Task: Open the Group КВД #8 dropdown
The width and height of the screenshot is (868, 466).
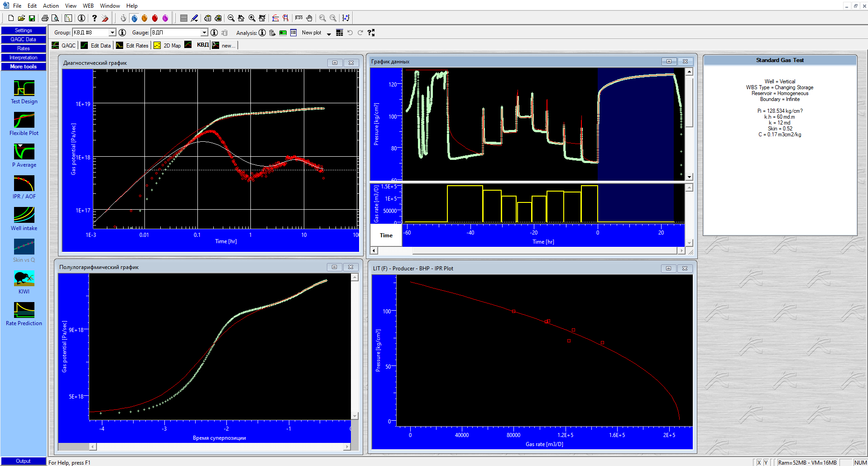Action: (x=112, y=33)
